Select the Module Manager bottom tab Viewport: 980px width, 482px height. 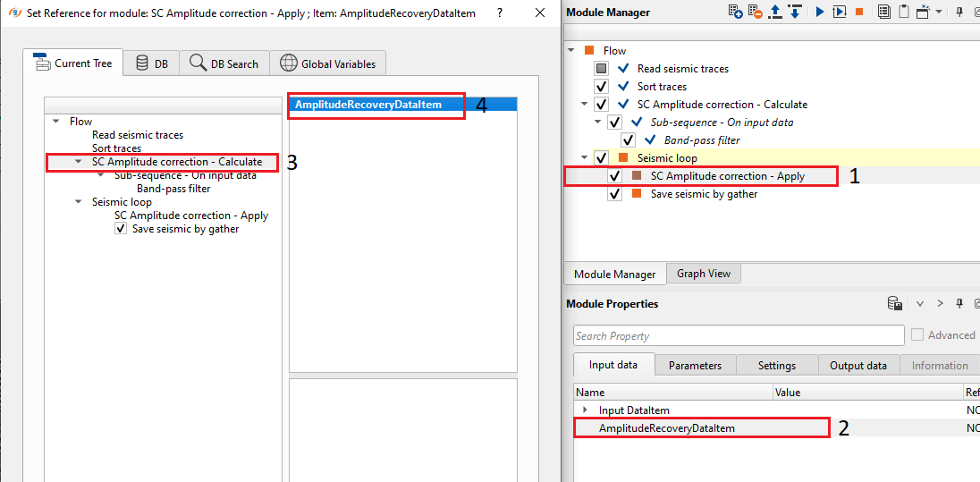click(614, 274)
